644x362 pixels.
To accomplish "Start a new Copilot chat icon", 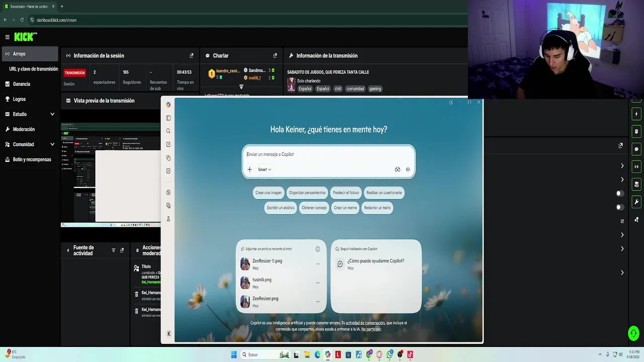I will pyautogui.click(x=168, y=144).
